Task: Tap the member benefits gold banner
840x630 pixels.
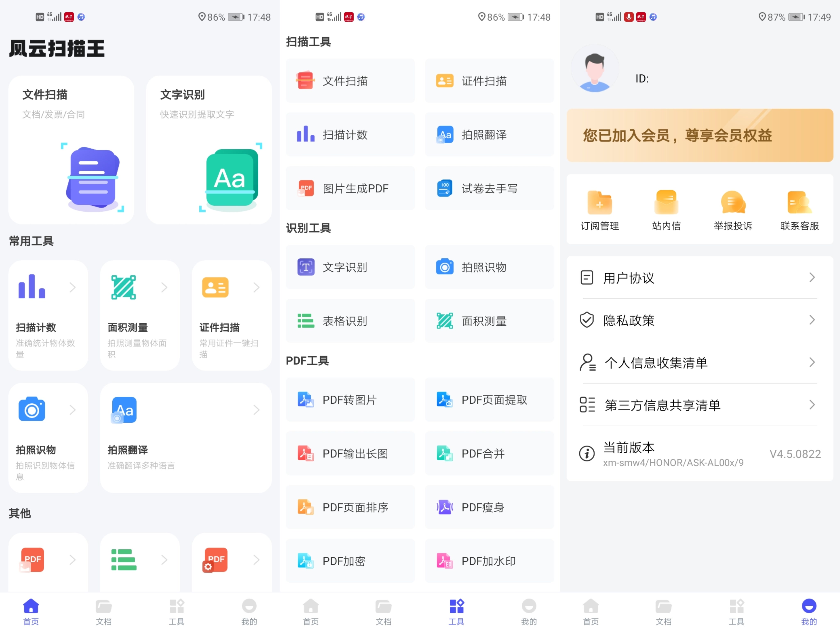Action: pyautogui.click(x=700, y=136)
